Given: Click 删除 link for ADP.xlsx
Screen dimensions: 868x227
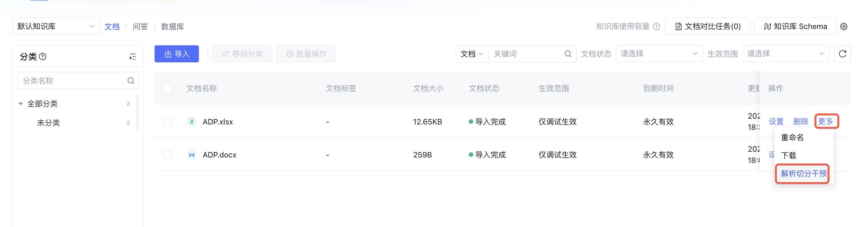Looking at the screenshot, I should 800,122.
